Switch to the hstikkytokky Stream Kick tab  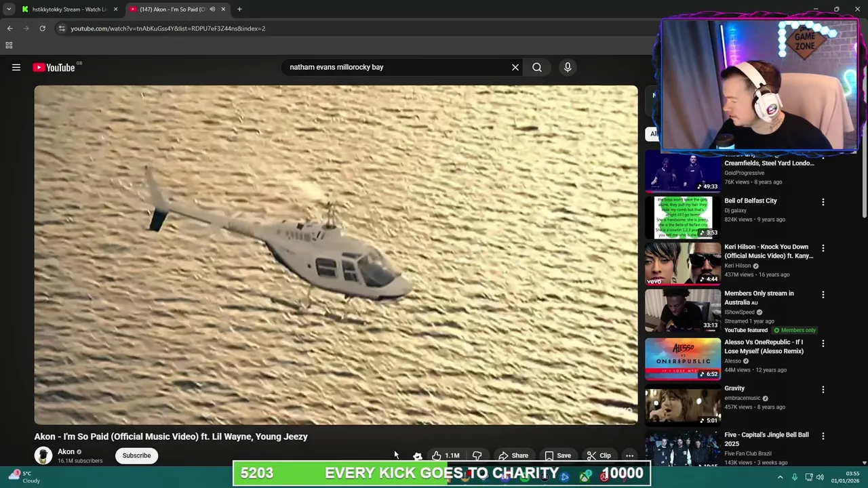[x=69, y=9]
